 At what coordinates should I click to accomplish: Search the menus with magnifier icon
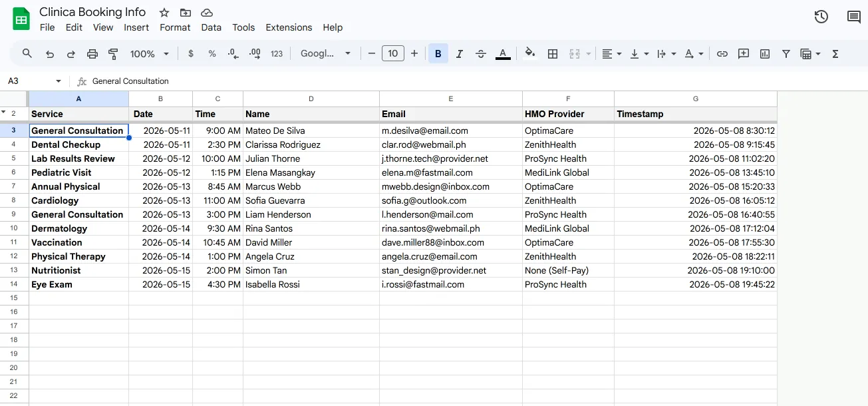[x=27, y=54]
